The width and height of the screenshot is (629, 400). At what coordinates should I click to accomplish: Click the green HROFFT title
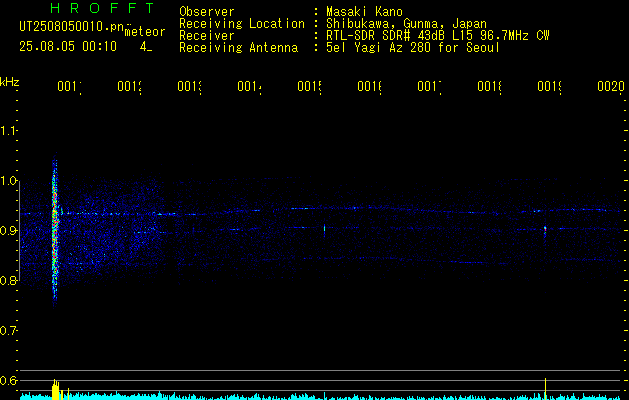pyautogui.click(x=102, y=8)
